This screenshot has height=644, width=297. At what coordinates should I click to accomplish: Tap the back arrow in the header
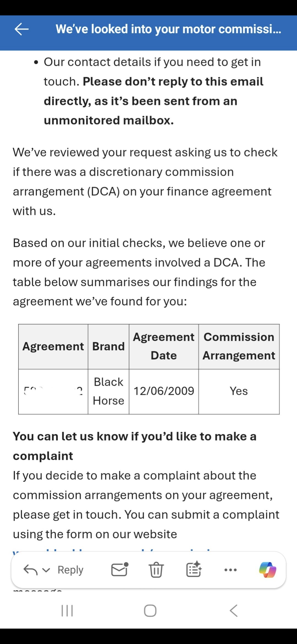point(21,29)
